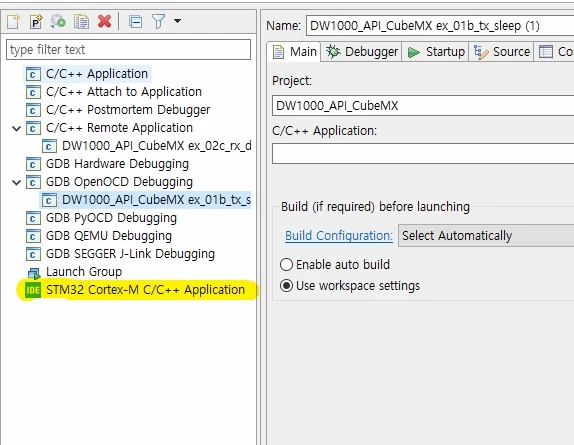This screenshot has width=574, height=445.
Task: Click the Filter launch configurations funnel icon
Action: [159, 22]
